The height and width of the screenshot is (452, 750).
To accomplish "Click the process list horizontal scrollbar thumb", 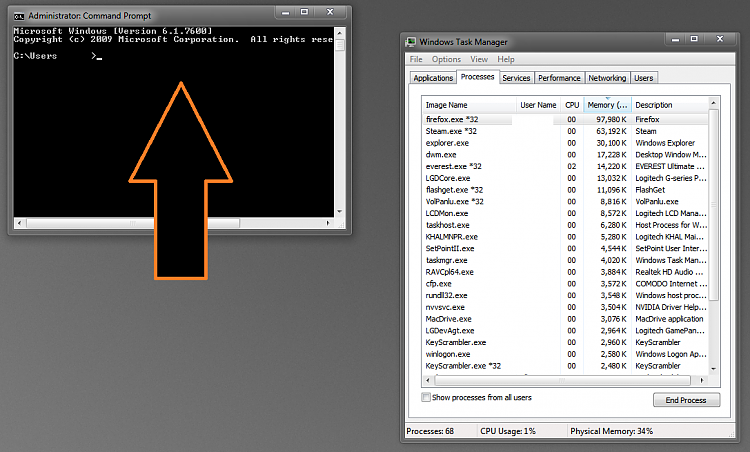I will point(562,380).
